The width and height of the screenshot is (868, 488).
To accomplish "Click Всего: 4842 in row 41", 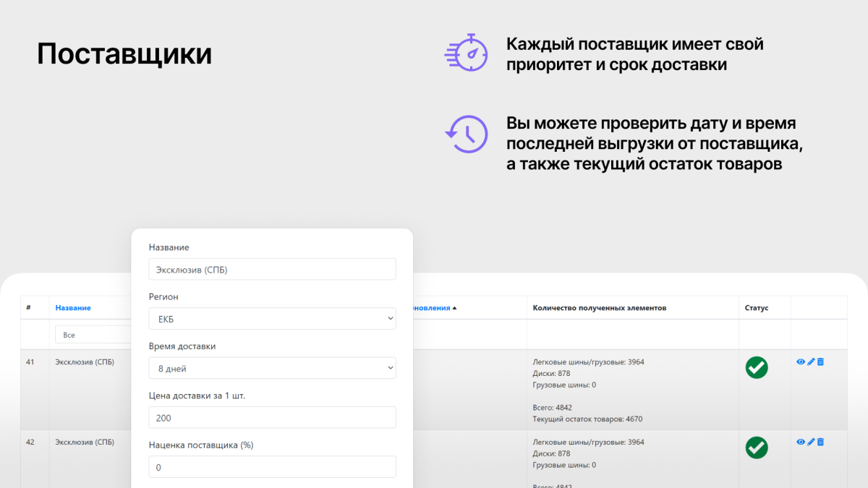I will 552,408.
